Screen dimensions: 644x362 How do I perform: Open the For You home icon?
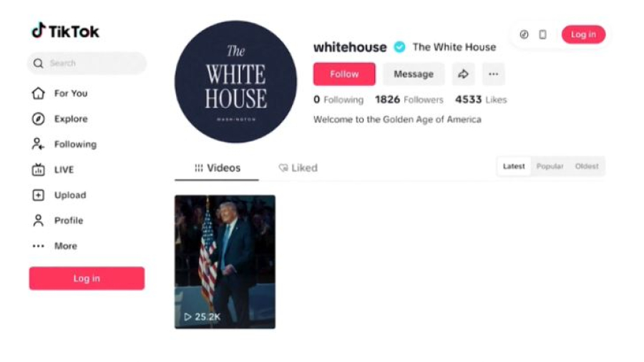click(x=38, y=93)
